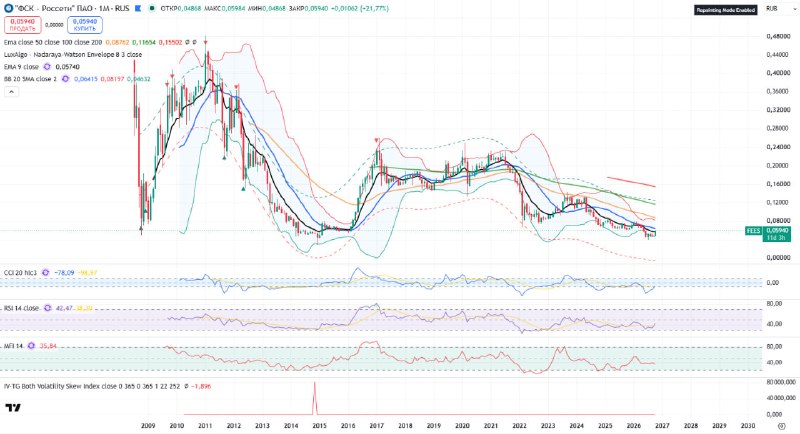Image resolution: width=800 pixels, height=434 pixels.
Task: Click the "ФСК - Россети" ПАО symbol title
Action: [56, 9]
